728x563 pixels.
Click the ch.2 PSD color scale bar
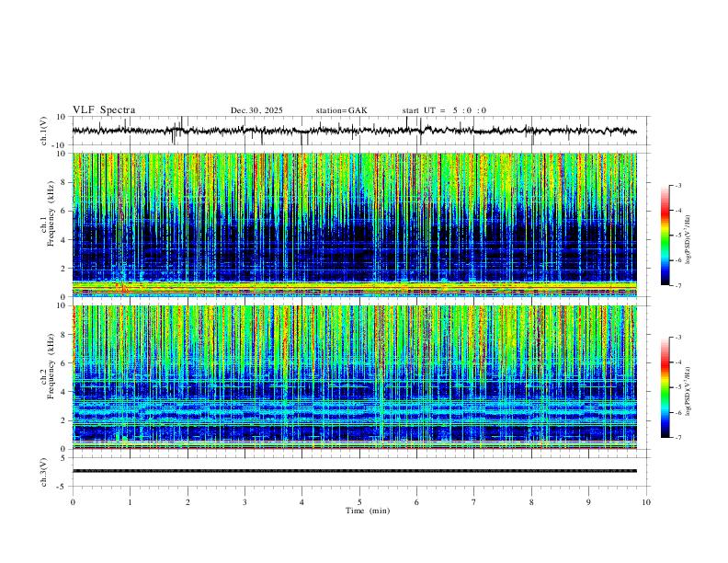click(x=665, y=387)
